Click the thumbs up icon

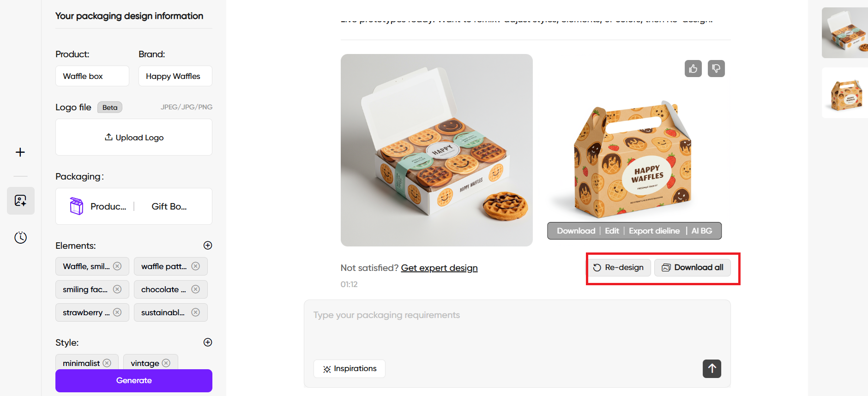click(x=693, y=69)
